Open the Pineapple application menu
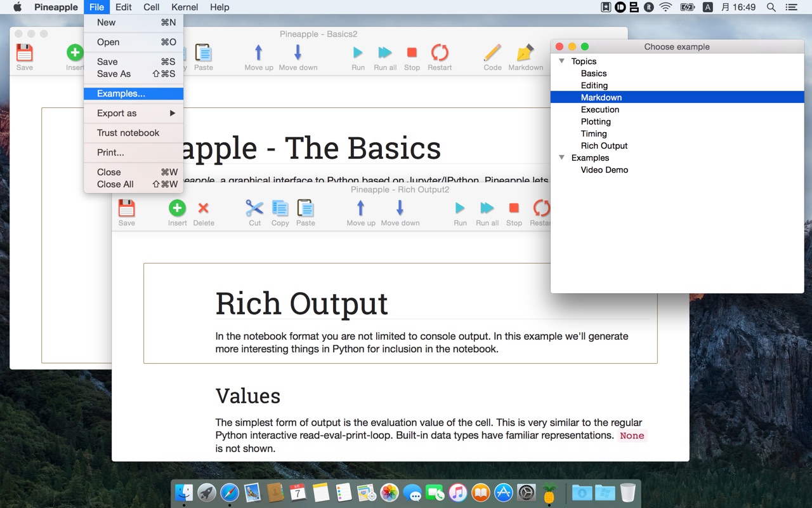812x508 pixels. [56, 7]
